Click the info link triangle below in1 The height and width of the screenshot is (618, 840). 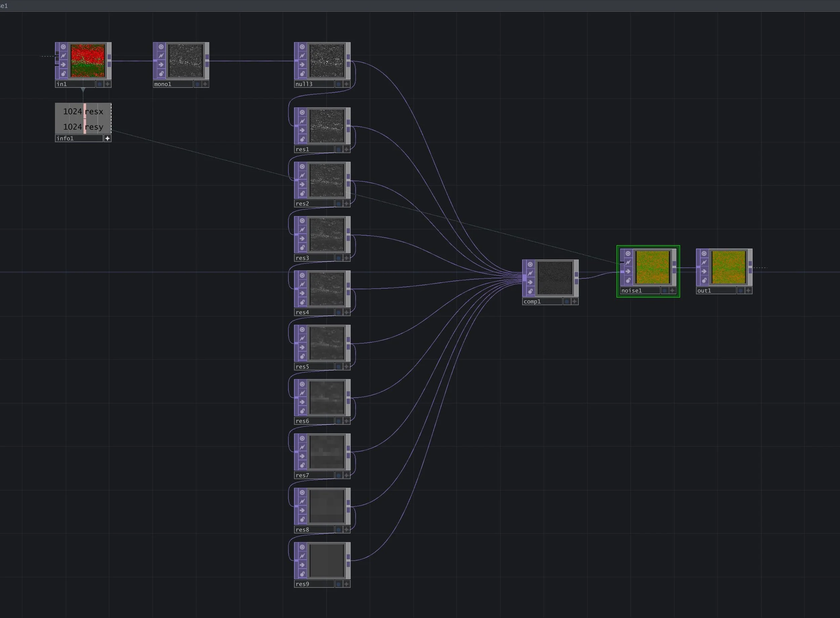[83, 90]
